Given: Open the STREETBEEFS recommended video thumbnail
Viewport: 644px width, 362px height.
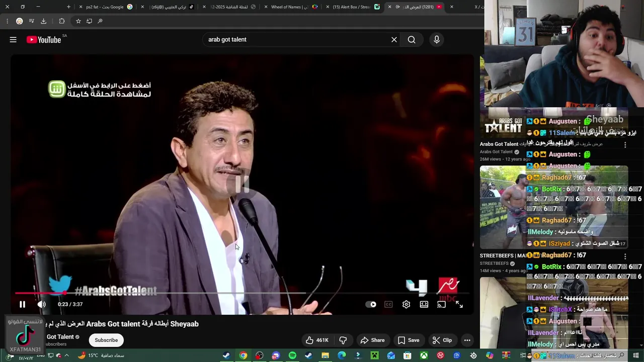Looking at the screenshot, I should [x=553, y=207].
